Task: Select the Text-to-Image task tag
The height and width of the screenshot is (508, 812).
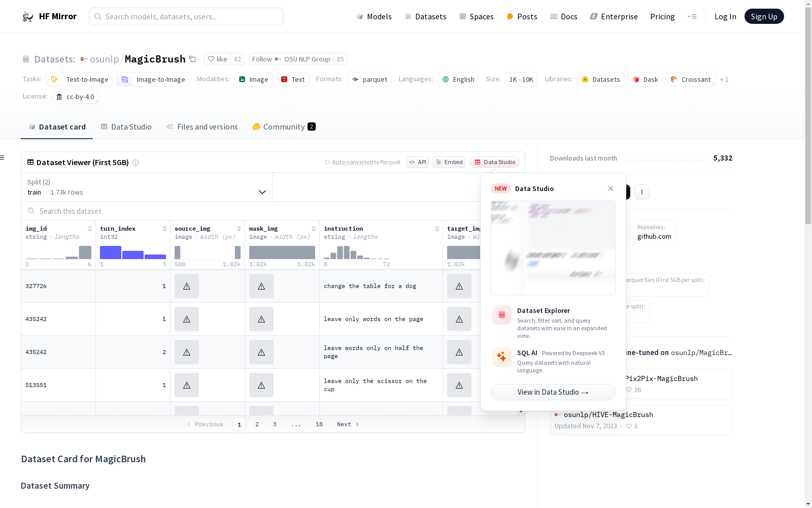Action: [x=80, y=79]
